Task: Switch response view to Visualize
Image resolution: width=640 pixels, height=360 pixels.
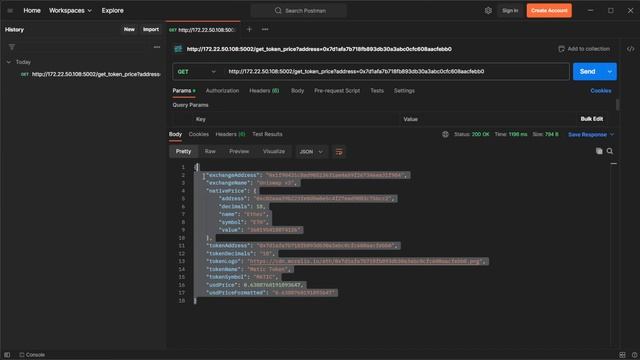Action: (x=274, y=151)
